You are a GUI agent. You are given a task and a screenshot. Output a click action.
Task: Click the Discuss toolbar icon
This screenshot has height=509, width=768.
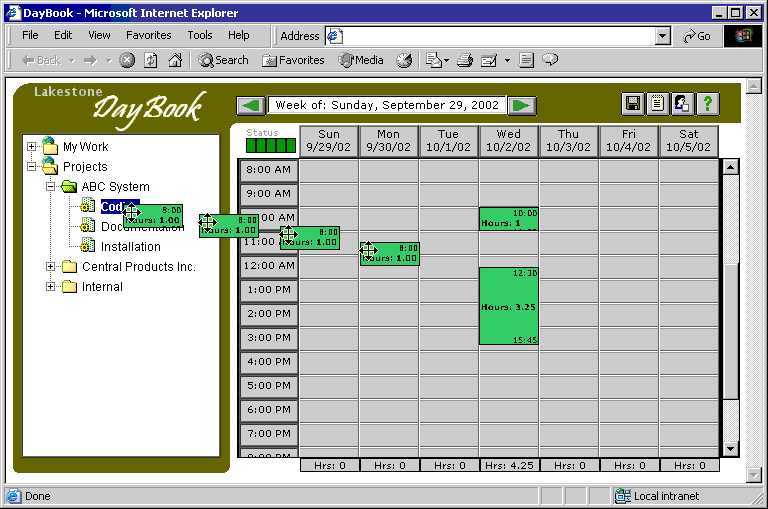[527, 60]
